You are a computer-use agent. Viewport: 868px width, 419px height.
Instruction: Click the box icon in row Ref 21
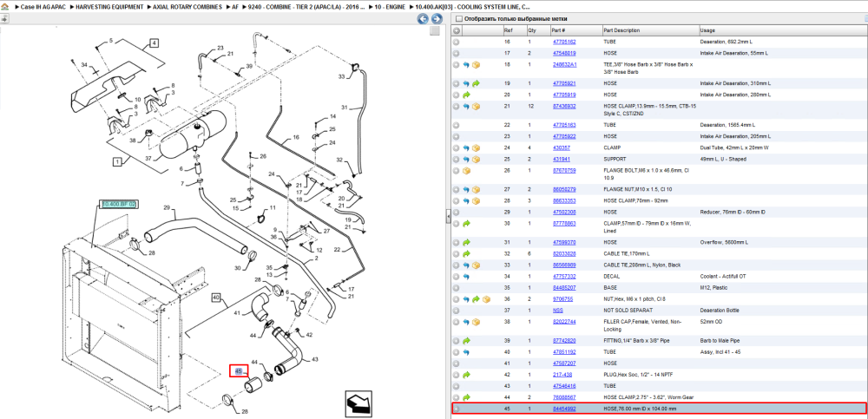pos(476,107)
